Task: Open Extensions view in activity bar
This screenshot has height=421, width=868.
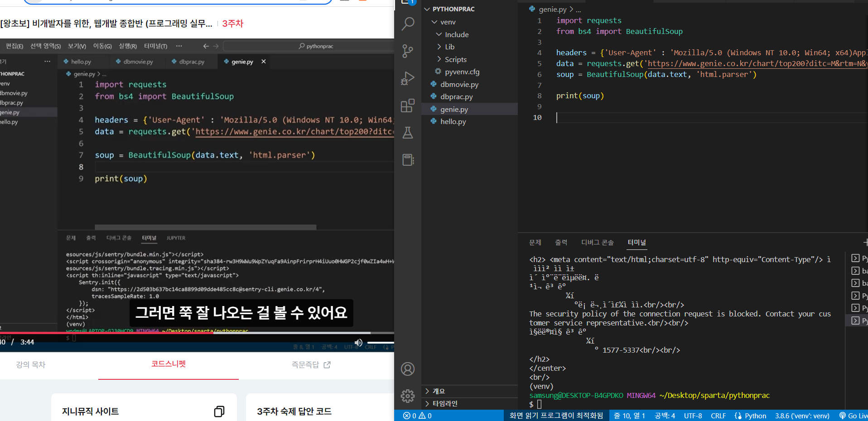Action: [x=408, y=105]
